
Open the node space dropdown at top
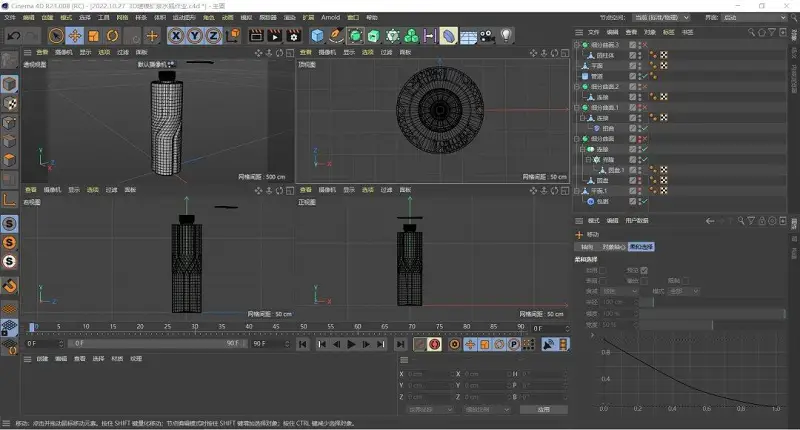(661, 17)
